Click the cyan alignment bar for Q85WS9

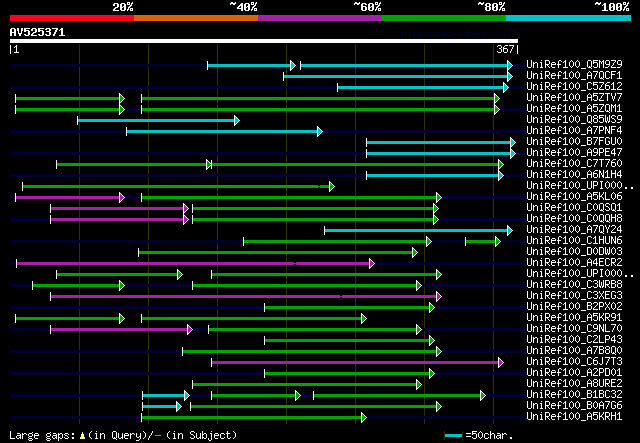pos(158,120)
